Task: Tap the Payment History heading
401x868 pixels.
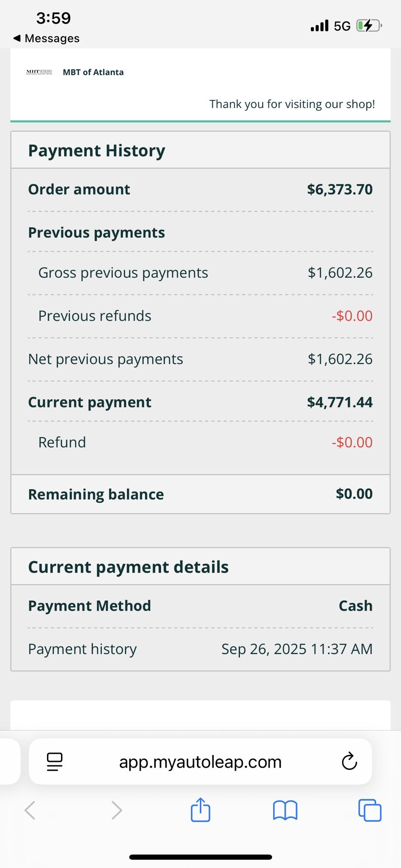Action: 97,151
